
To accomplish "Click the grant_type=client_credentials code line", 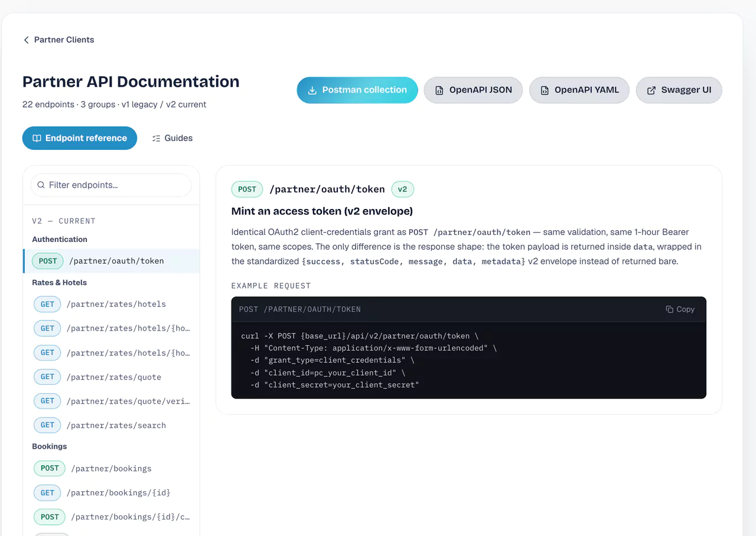I will click(333, 360).
